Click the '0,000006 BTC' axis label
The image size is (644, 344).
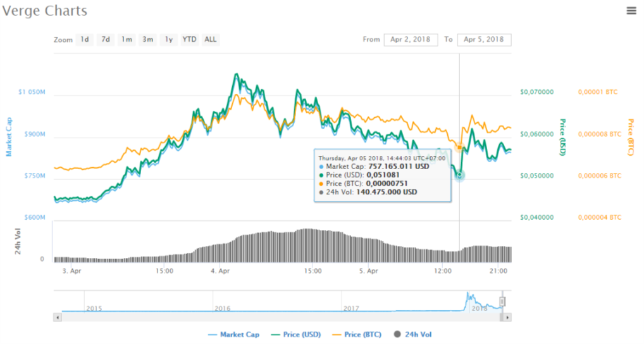pyautogui.click(x=600, y=176)
